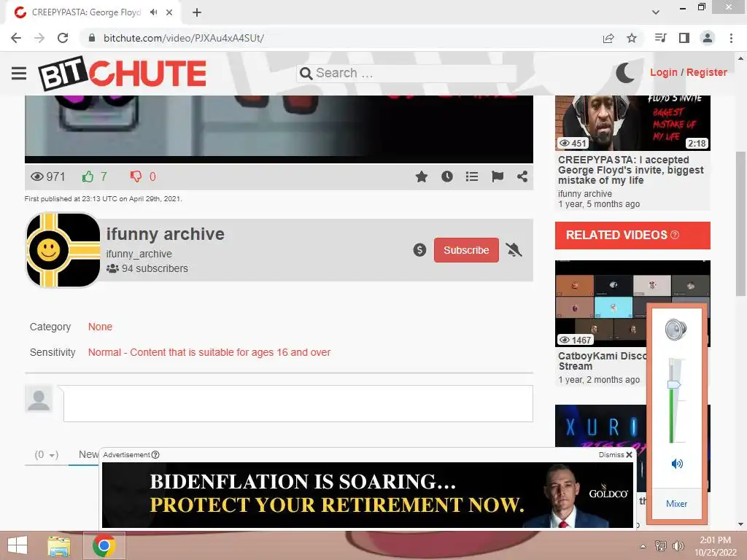Image resolution: width=747 pixels, height=560 pixels.
Task: Expand the comment count dropdown
Action: point(46,455)
